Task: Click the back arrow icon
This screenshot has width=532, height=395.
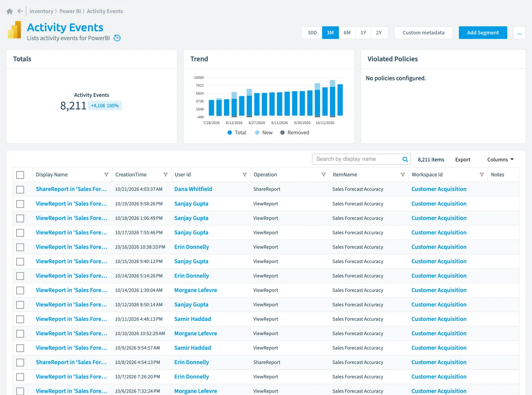Action: 20,11
